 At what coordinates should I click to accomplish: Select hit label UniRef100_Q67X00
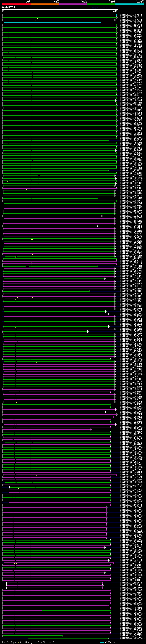click(131, 35)
